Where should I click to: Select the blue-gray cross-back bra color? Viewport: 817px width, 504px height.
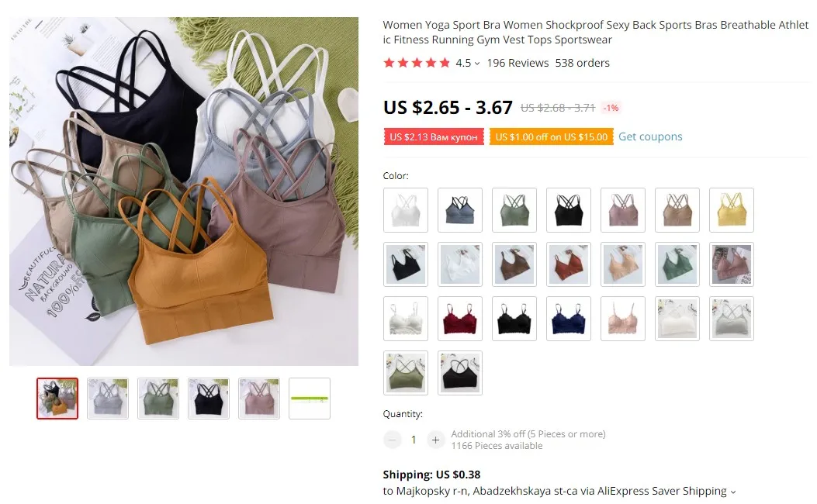click(x=460, y=210)
